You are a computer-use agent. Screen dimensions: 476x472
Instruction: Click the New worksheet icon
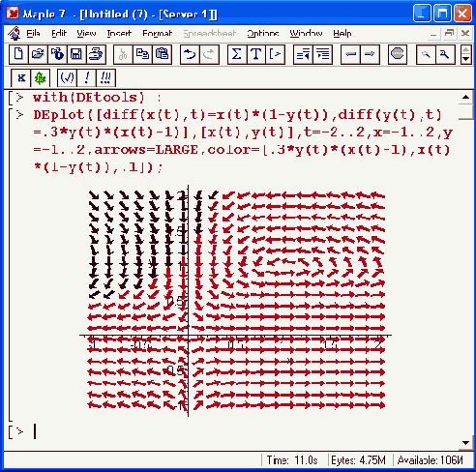tap(18, 54)
